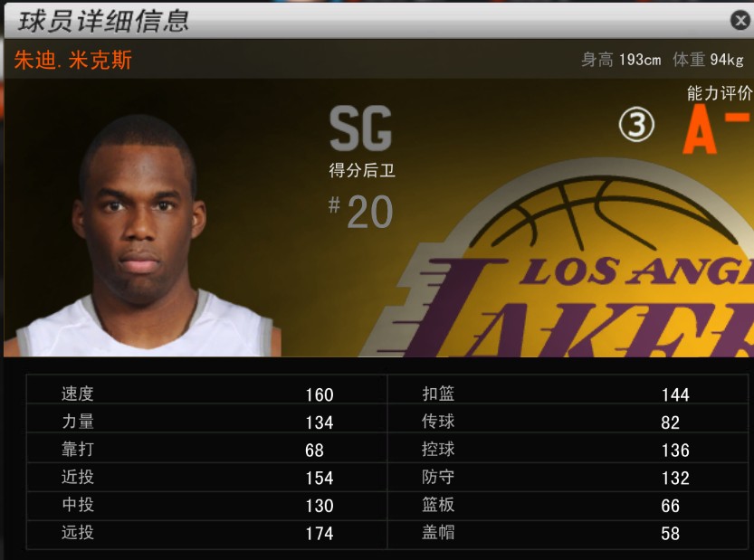Click the 控球 value 136

pyautogui.click(x=675, y=451)
